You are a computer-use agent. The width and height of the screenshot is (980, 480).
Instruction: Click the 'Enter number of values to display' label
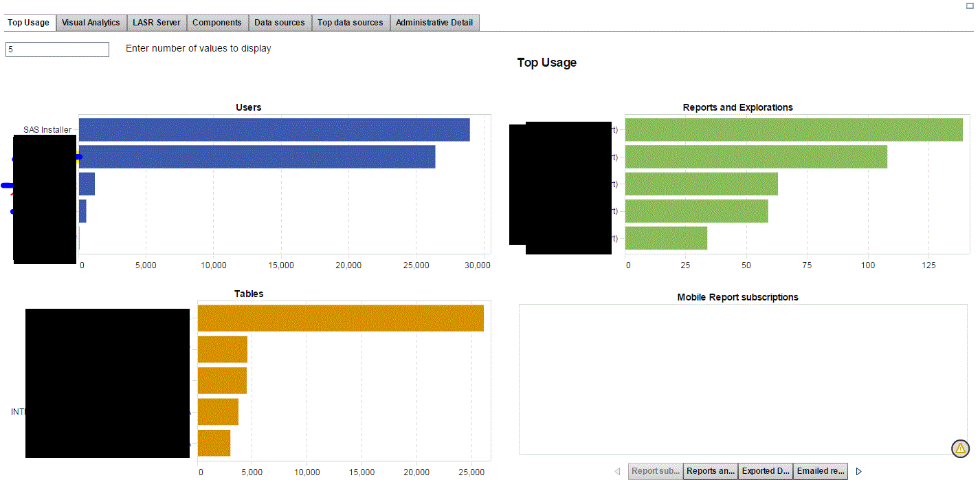coord(199,49)
